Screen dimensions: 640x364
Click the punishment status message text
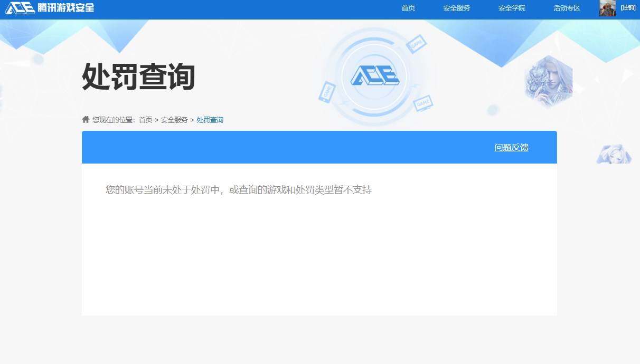click(x=239, y=190)
